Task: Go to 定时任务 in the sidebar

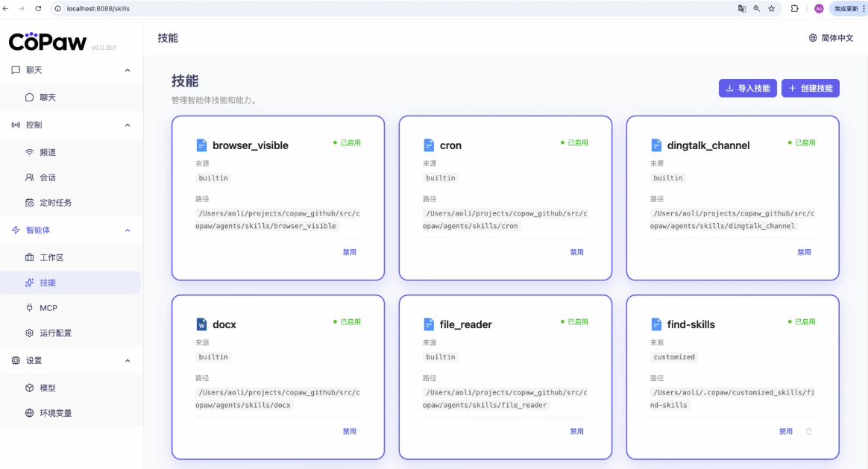Action: (55, 203)
